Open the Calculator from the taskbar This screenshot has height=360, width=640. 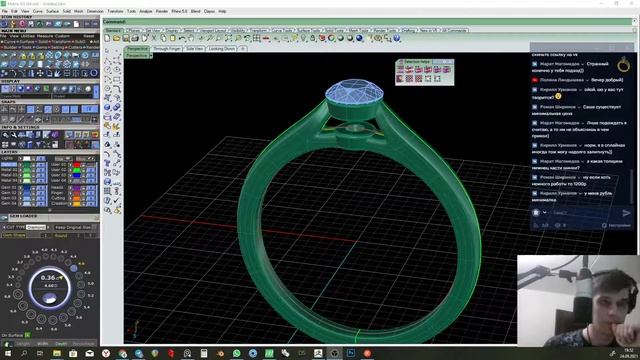pyautogui.click(x=204, y=353)
